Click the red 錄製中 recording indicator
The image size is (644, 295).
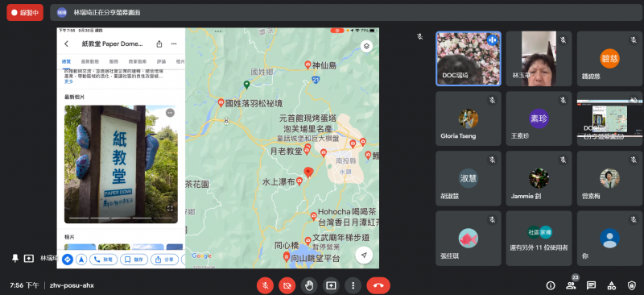[x=25, y=12]
